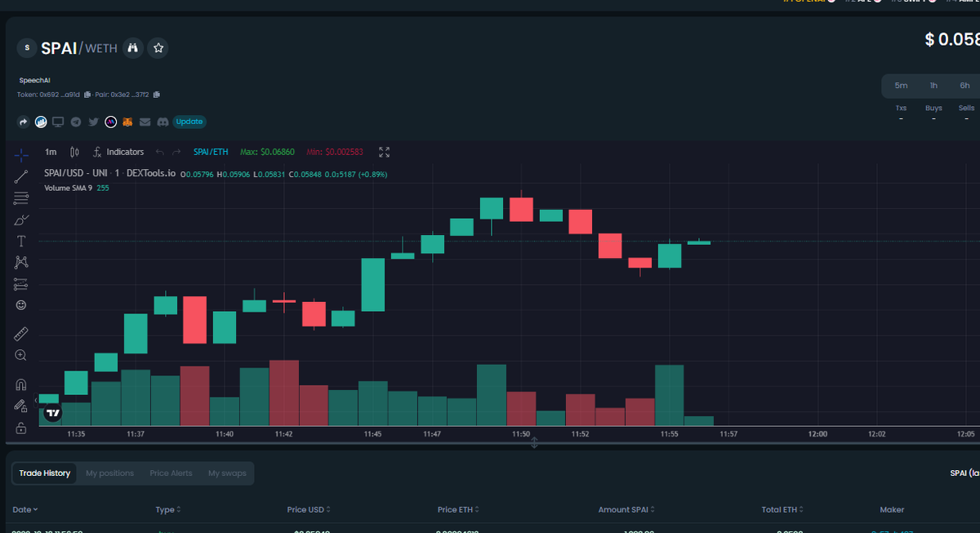The height and width of the screenshot is (533, 980).
Task: Open the chart stats round icon
Action: (41, 122)
